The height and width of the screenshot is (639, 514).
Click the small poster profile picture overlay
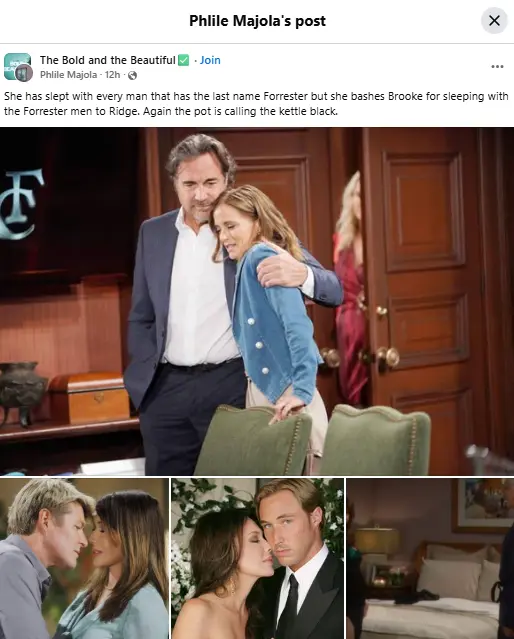coord(24,73)
